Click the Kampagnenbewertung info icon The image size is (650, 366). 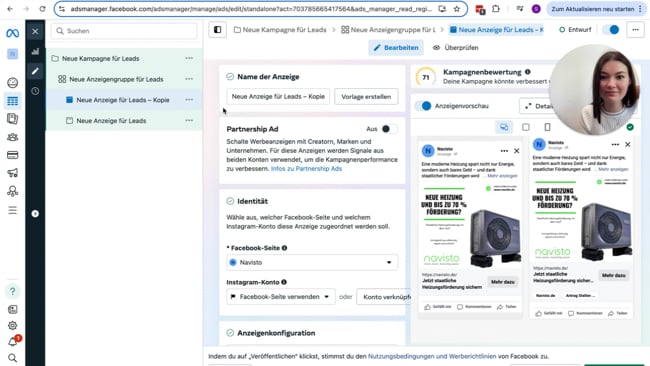pyautogui.click(x=527, y=72)
